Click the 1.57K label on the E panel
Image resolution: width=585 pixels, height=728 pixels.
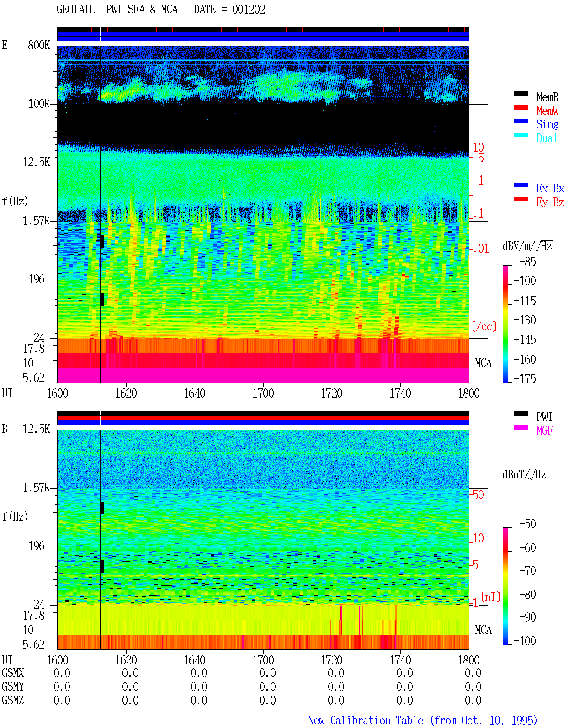(36, 221)
